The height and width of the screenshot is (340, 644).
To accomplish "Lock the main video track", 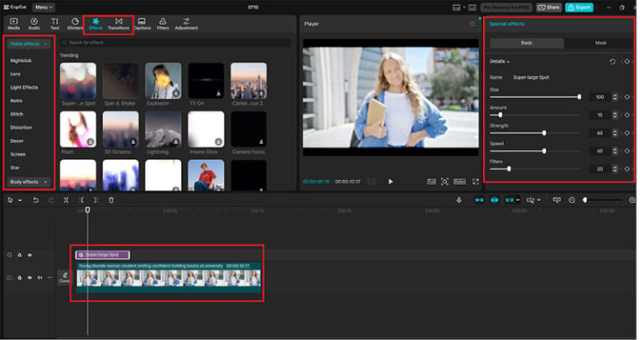I will pos(19,278).
